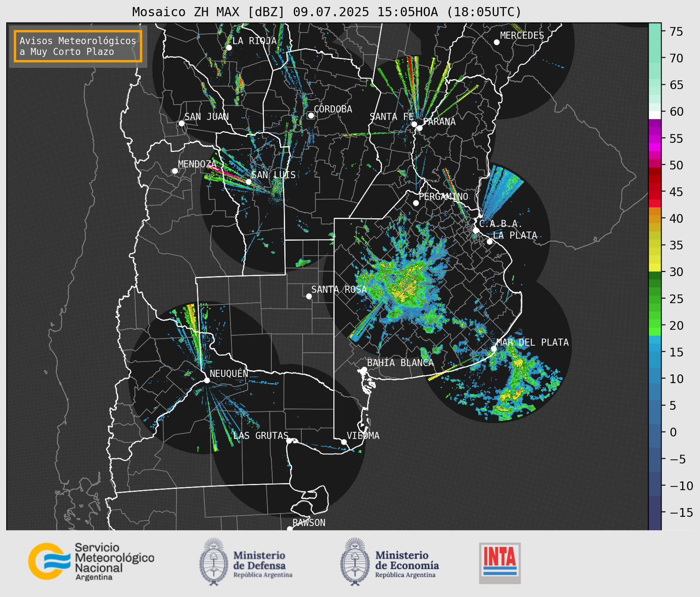Click the 75 dBZ value on color scale
This screenshot has height=597, width=700.
[676, 32]
